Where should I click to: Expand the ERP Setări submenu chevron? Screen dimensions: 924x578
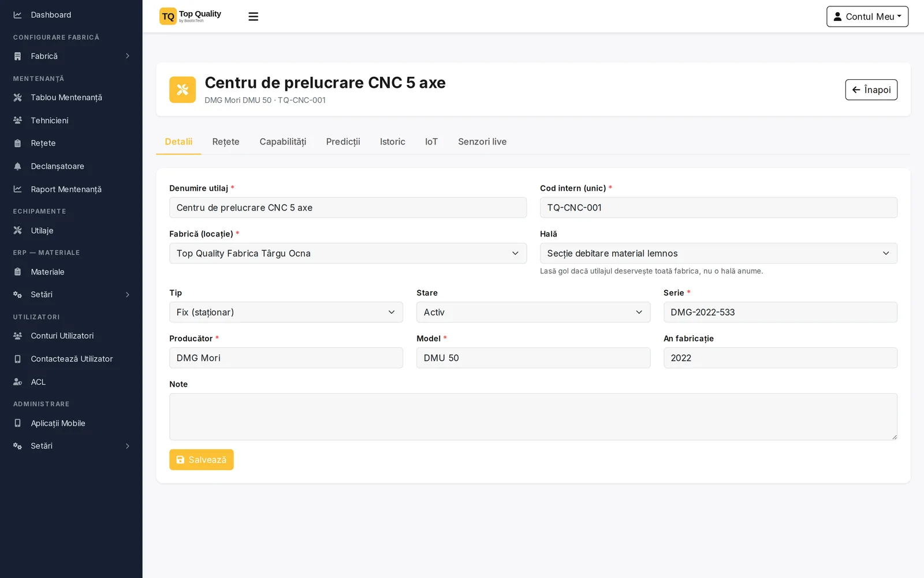(x=128, y=295)
